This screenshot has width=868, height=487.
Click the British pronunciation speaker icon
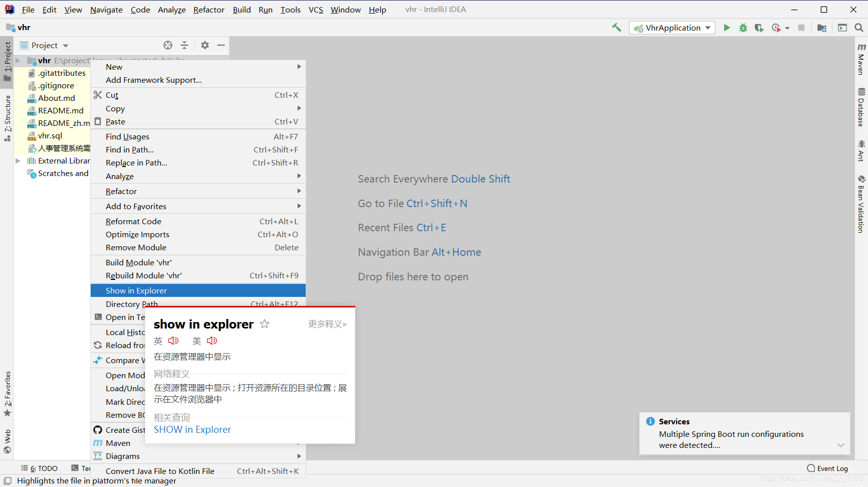[x=173, y=341]
